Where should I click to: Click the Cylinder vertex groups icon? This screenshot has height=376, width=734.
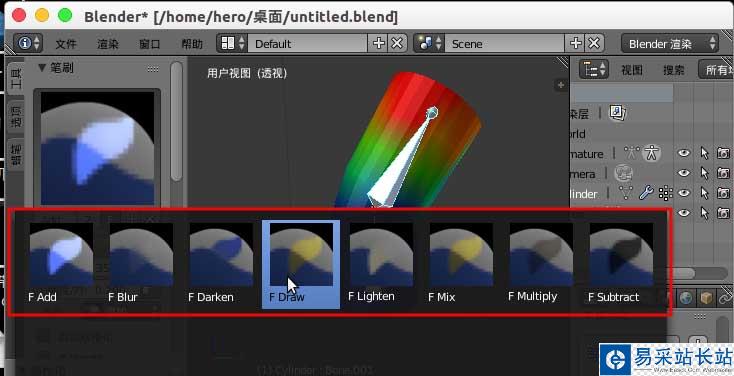(665, 193)
